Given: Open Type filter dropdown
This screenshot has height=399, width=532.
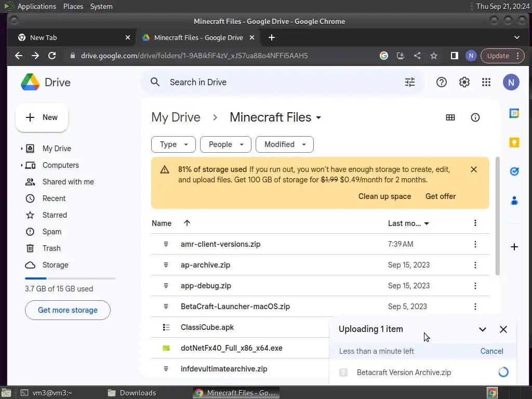Looking at the screenshot, I should tap(174, 144).
